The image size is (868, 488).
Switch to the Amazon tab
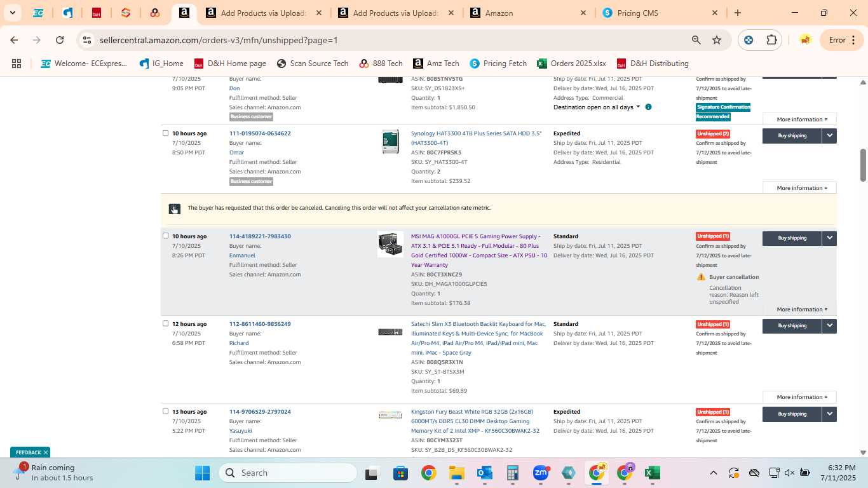click(527, 13)
